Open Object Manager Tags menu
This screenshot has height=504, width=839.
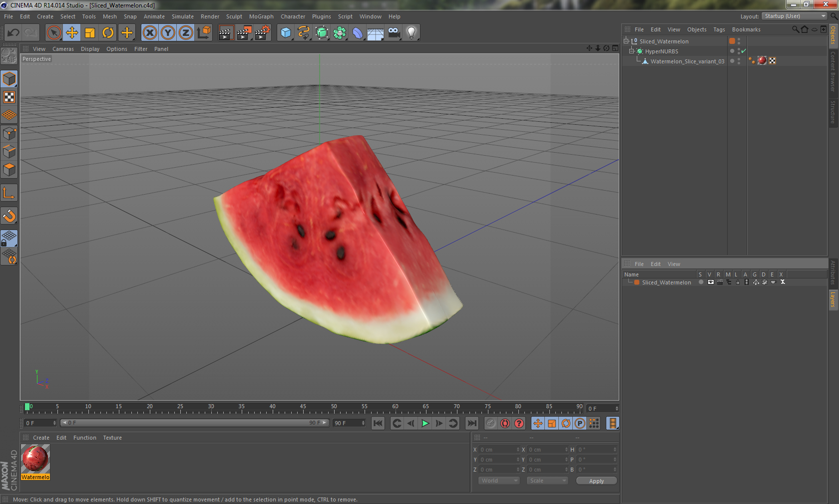point(719,29)
